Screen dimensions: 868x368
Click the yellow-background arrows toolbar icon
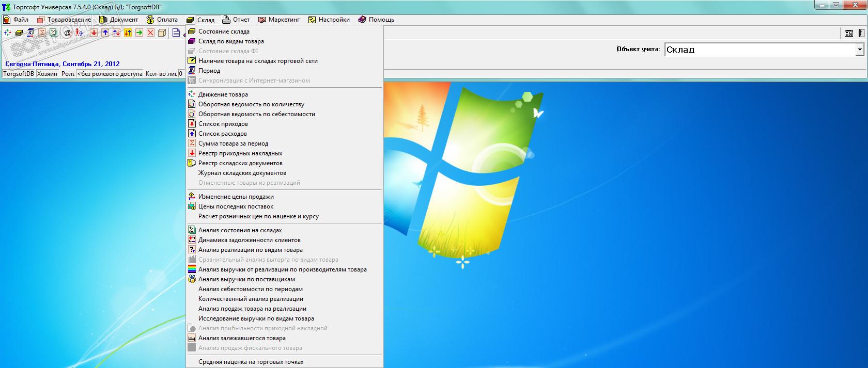128,33
